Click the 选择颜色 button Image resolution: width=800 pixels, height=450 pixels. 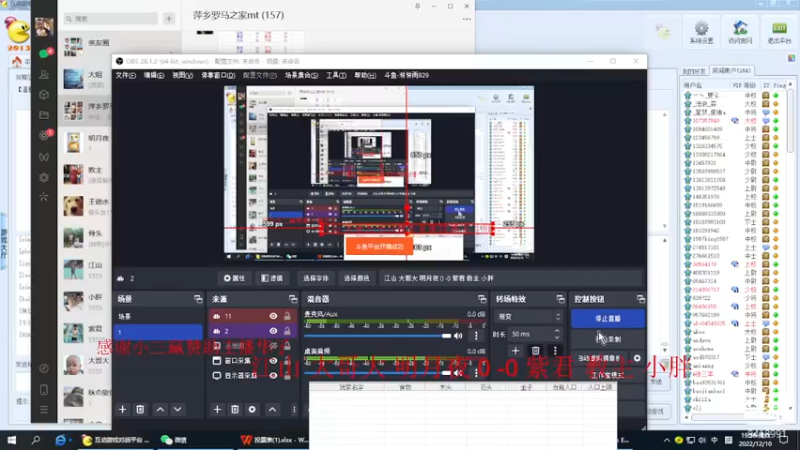pyautogui.click(x=357, y=279)
